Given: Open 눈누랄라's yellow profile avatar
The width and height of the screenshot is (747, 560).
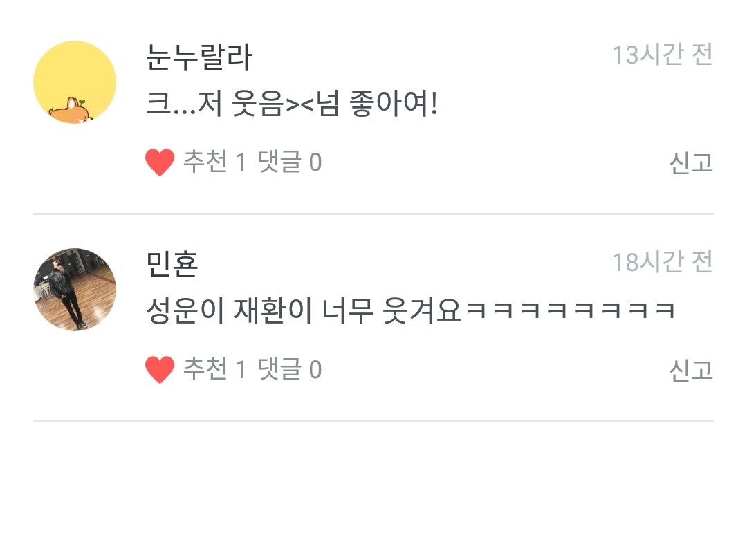Looking at the screenshot, I should (x=75, y=82).
